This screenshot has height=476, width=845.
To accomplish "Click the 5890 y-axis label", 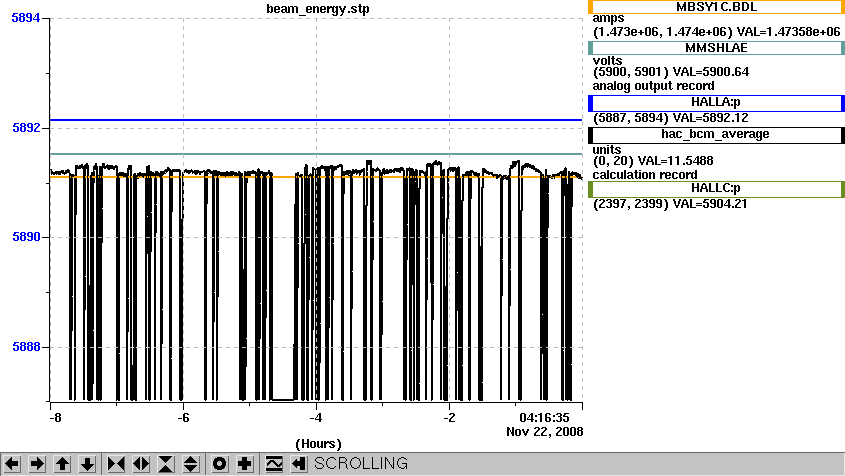I will click(x=26, y=237).
